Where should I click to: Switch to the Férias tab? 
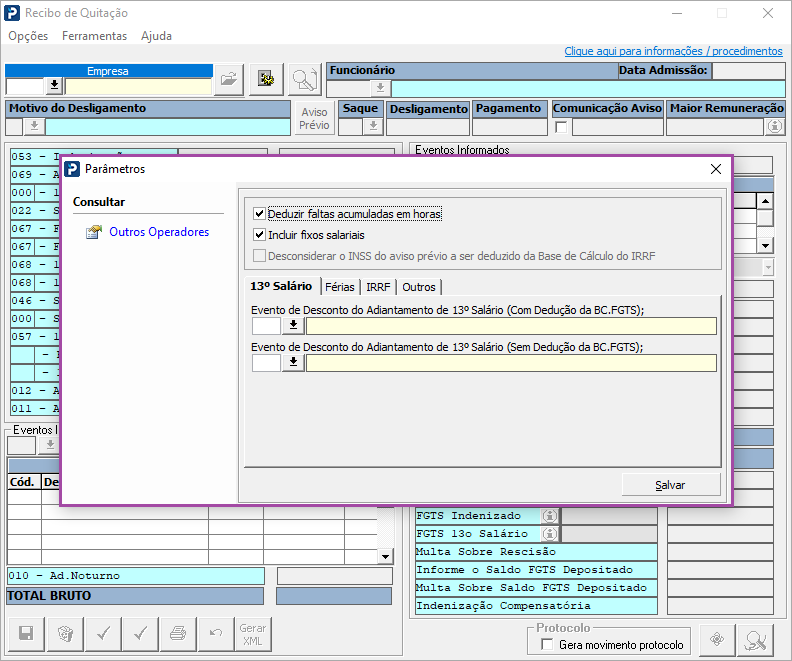point(340,287)
